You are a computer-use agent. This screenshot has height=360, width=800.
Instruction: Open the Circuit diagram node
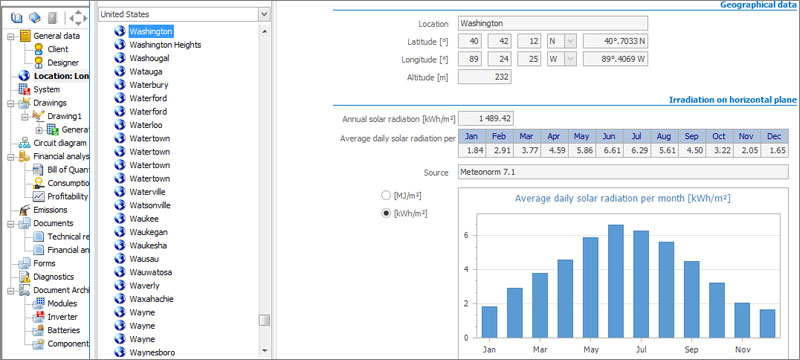click(x=60, y=143)
